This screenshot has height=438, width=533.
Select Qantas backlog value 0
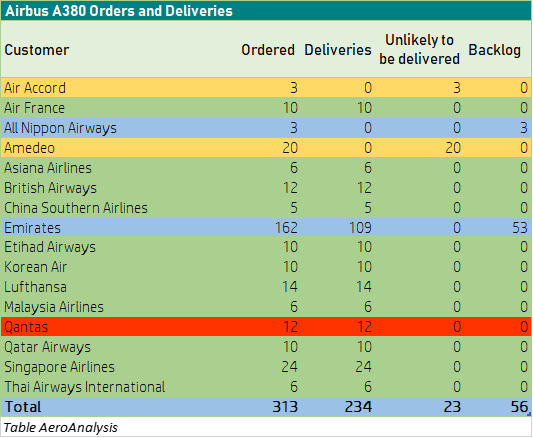point(524,327)
